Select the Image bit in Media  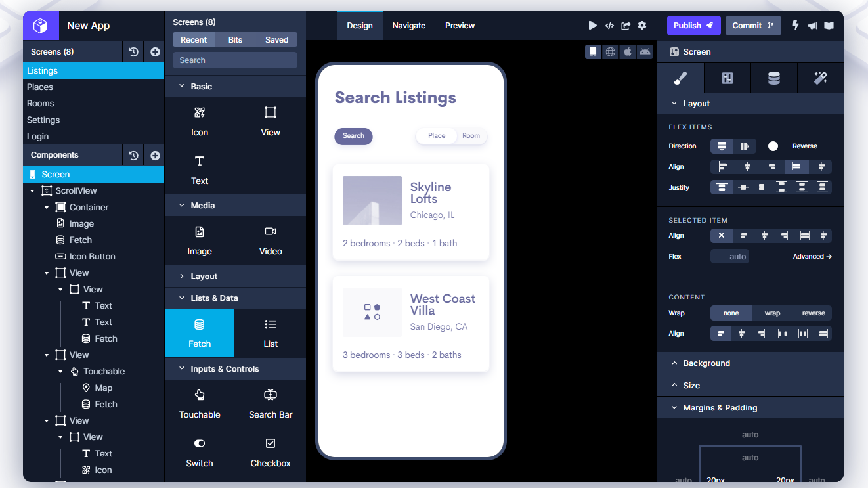coord(200,240)
